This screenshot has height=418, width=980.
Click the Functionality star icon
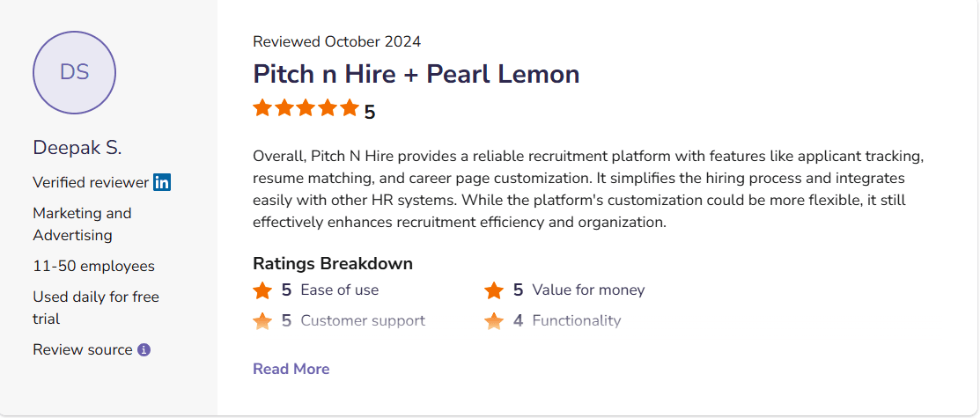494,321
